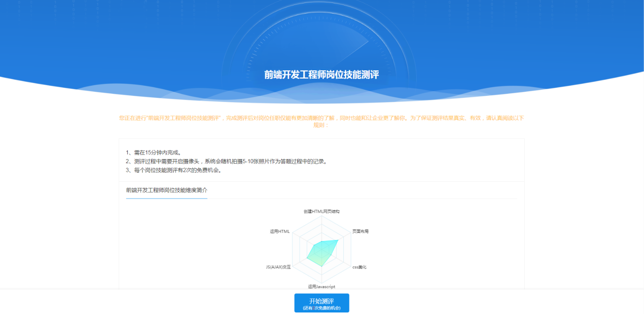
Task: Click the 开始测评 button
Action: click(321, 303)
